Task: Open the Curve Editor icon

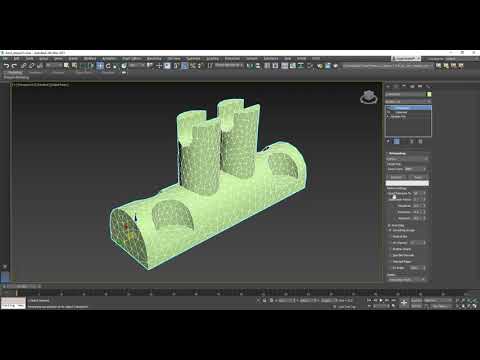Action: pos(293,66)
